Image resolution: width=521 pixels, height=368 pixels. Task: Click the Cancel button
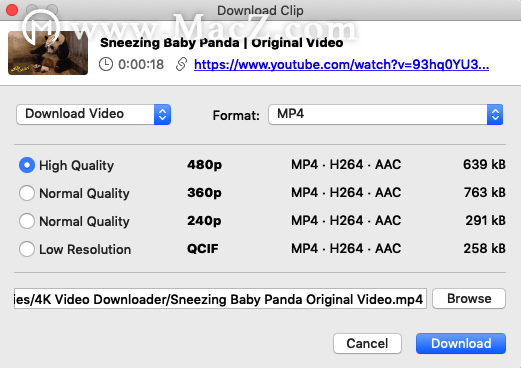pyautogui.click(x=367, y=343)
